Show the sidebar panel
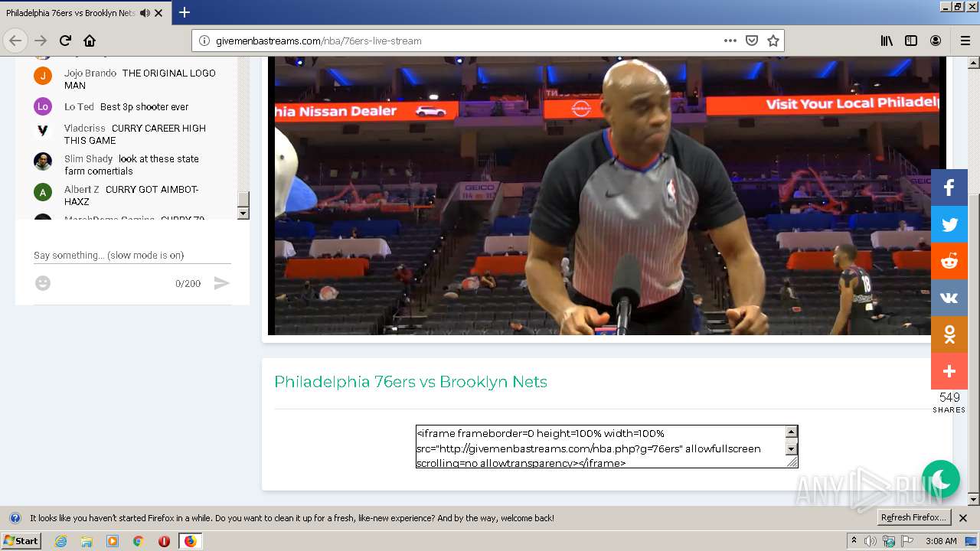The height and width of the screenshot is (551, 980). [911, 41]
